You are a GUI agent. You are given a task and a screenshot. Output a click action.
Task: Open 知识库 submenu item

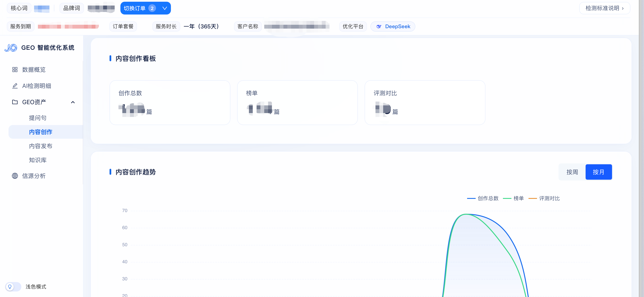(x=38, y=160)
